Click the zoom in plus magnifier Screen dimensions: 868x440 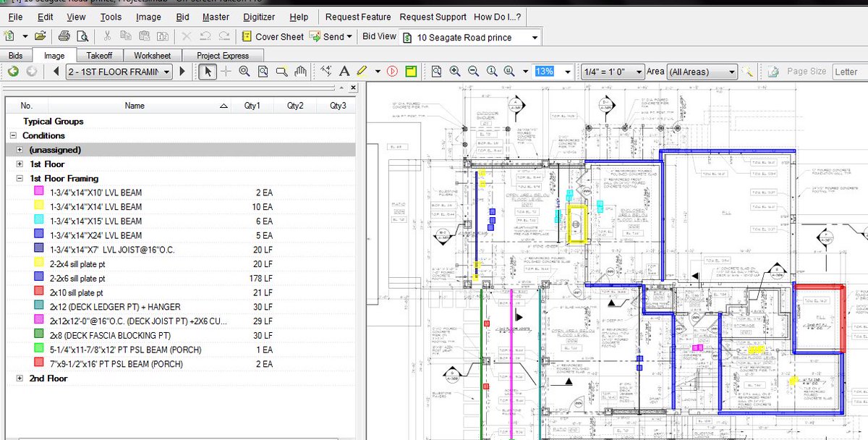(455, 72)
